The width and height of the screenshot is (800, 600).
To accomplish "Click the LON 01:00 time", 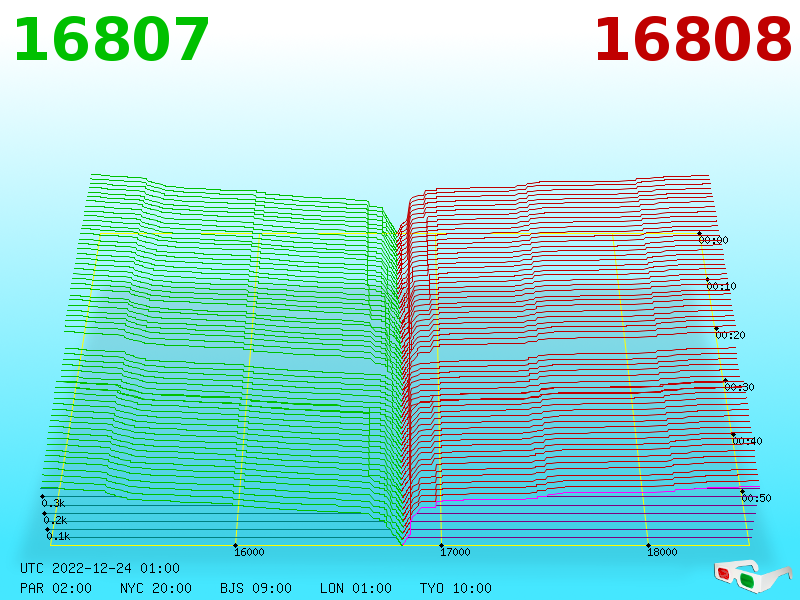I will click(x=356, y=588).
